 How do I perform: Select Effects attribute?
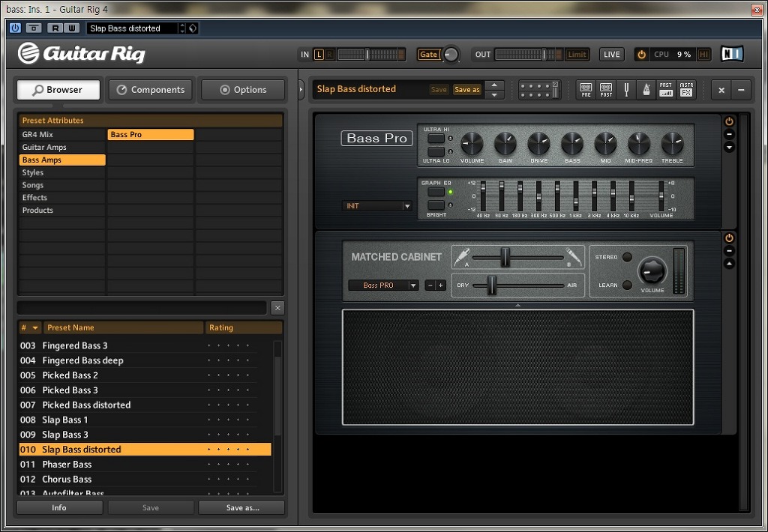coord(62,198)
